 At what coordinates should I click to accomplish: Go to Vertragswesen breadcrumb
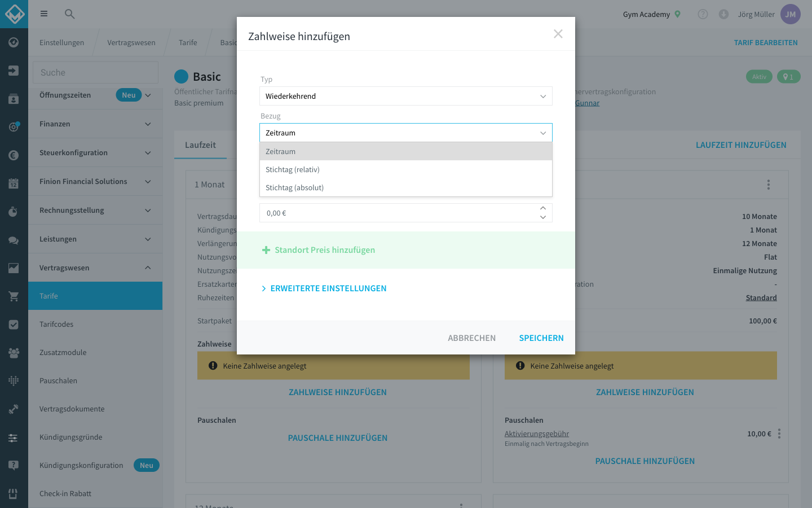(x=131, y=42)
